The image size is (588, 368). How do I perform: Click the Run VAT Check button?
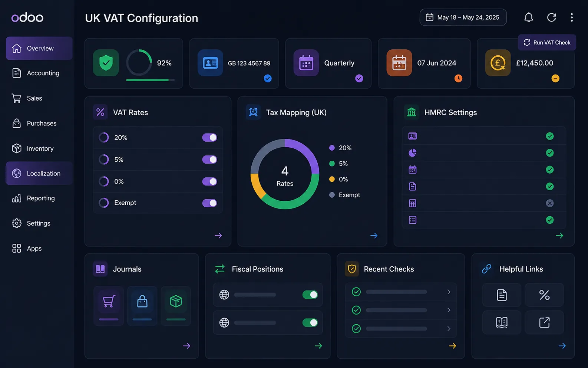[x=547, y=43]
